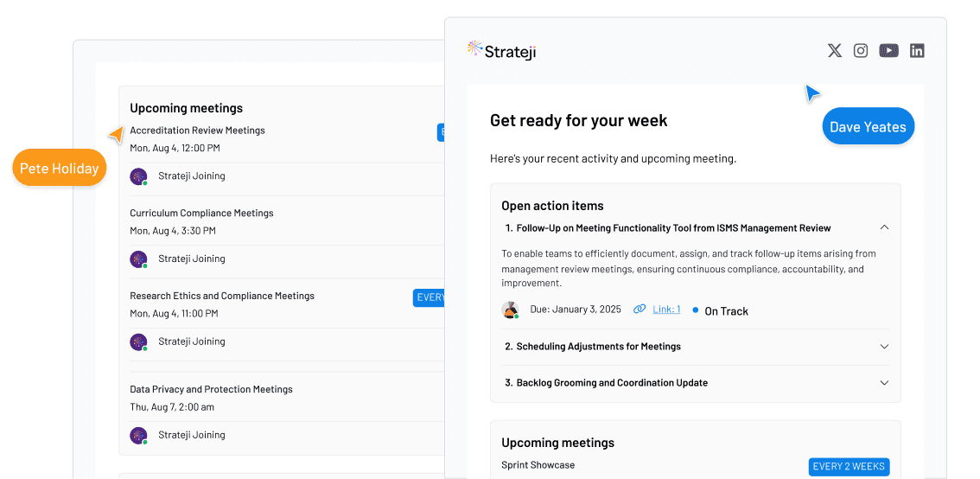Open the Instagram social icon
The image size is (980, 479).
(861, 51)
